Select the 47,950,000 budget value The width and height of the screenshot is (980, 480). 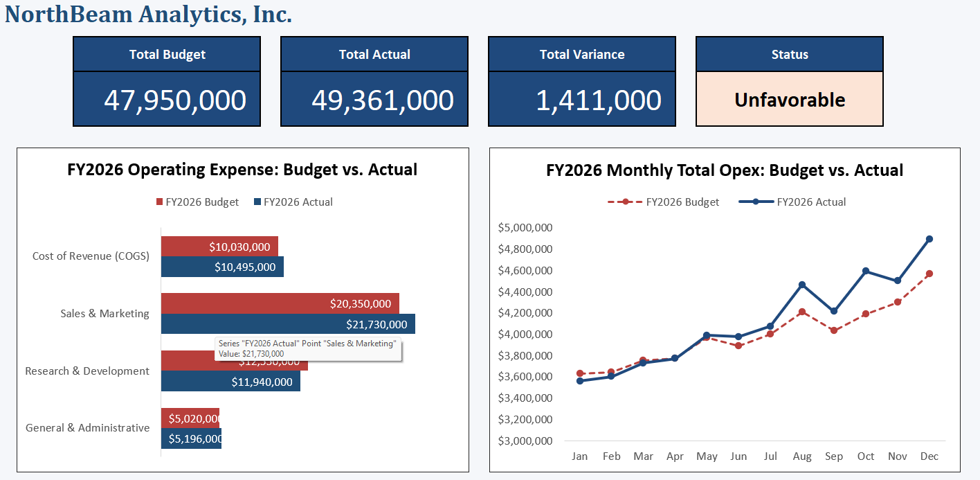tap(167, 99)
